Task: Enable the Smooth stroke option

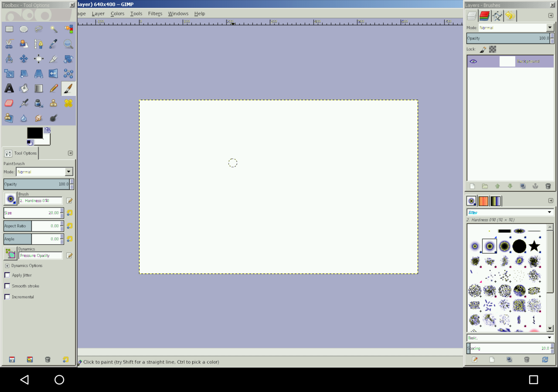Action: (x=7, y=286)
